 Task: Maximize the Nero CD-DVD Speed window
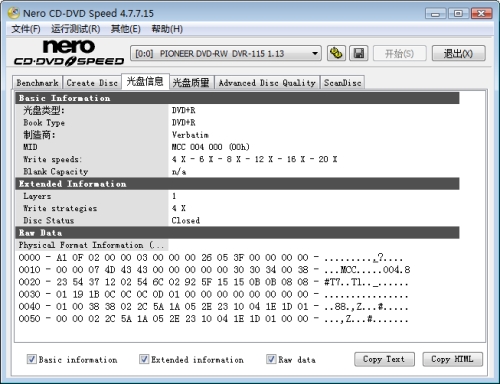458,14
